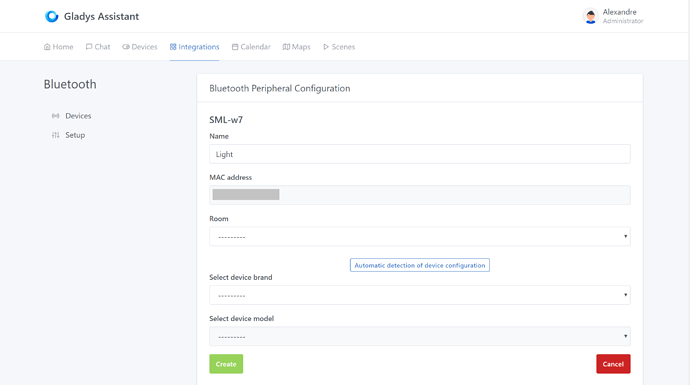Click the Devices toggle icon in navigation
Image resolution: width=690 pixels, height=385 pixels.
coord(126,47)
